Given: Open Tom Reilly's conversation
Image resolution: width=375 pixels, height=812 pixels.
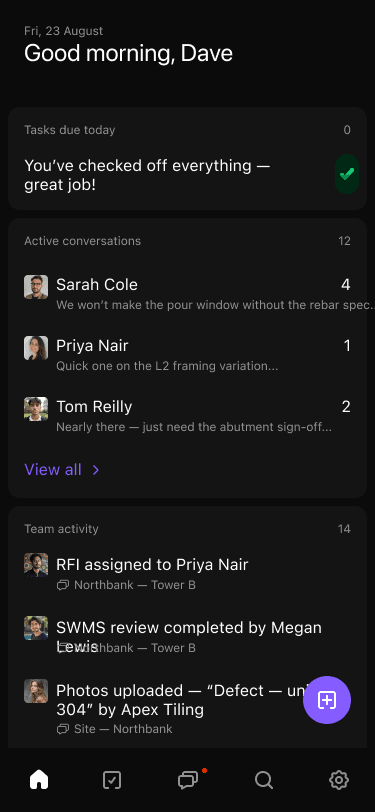Looking at the screenshot, I should point(188,416).
